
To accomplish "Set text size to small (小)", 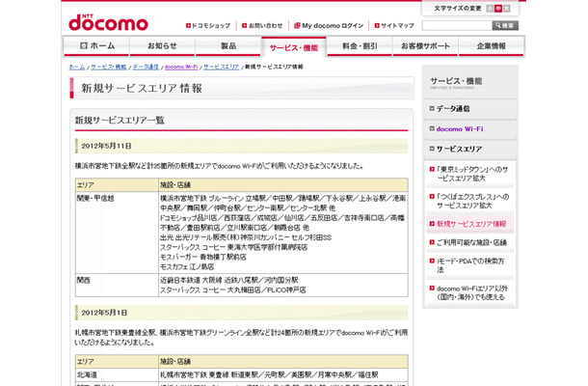I will (490, 9).
